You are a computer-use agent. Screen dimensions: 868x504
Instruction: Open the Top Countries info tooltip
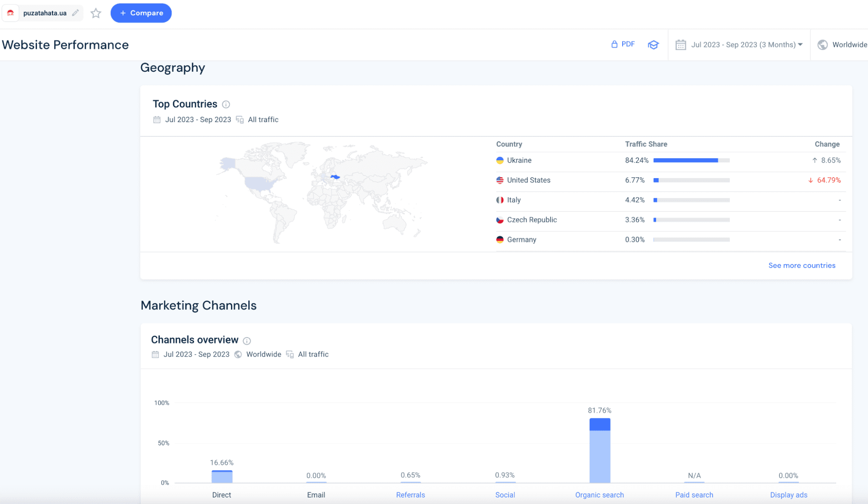tap(226, 104)
